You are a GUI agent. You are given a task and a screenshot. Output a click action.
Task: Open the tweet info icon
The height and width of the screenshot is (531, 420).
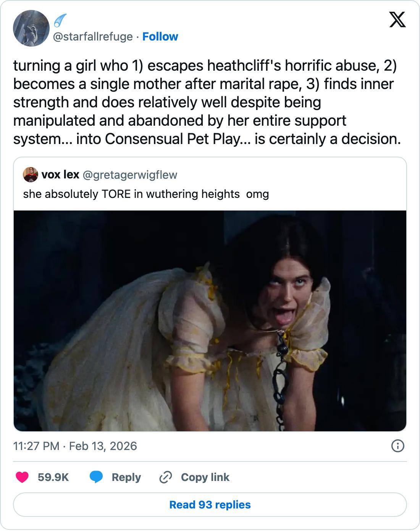398,446
